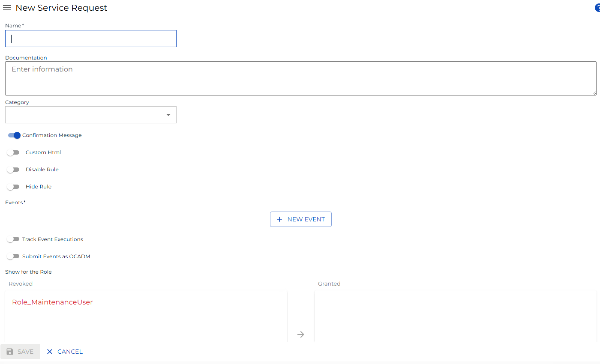Enable the Disable Rule toggle
The image size is (600, 364).
(x=13, y=170)
